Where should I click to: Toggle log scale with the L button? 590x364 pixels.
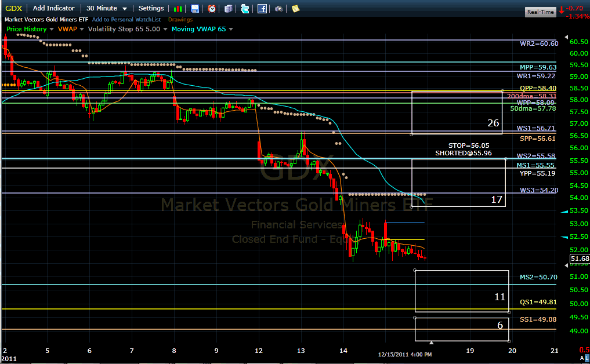click(x=587, y=358)
